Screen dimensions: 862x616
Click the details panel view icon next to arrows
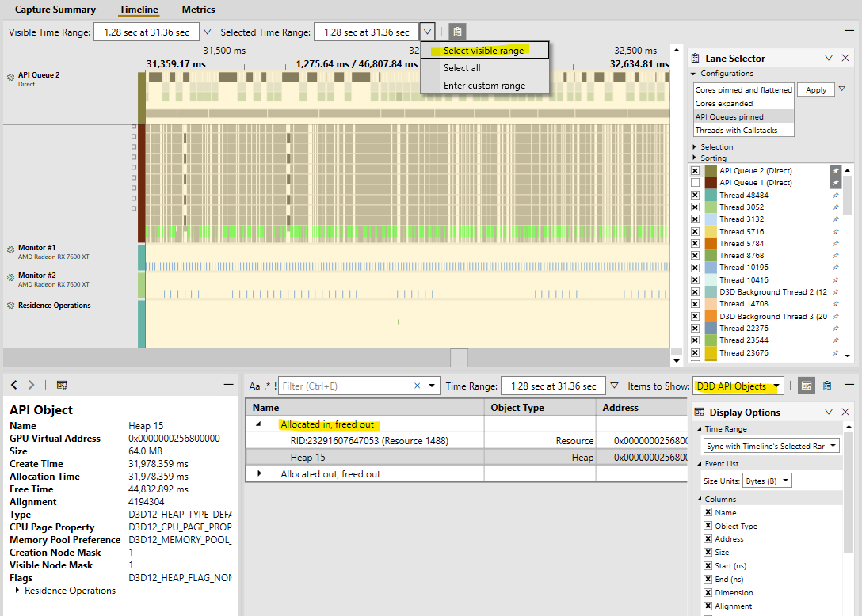click(x=62, y=385)
